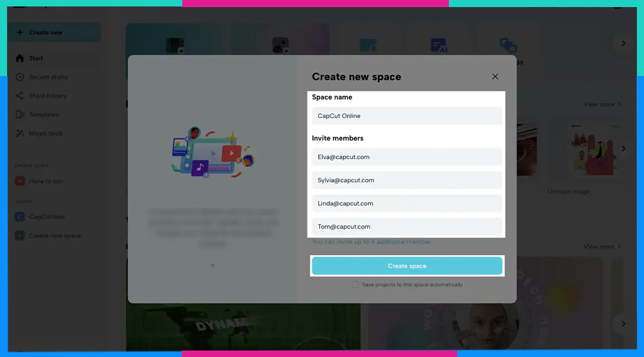Click the AI script icon card
Image resolution: width=644 pixels, height=357 pixels.
tap(439, 45)
